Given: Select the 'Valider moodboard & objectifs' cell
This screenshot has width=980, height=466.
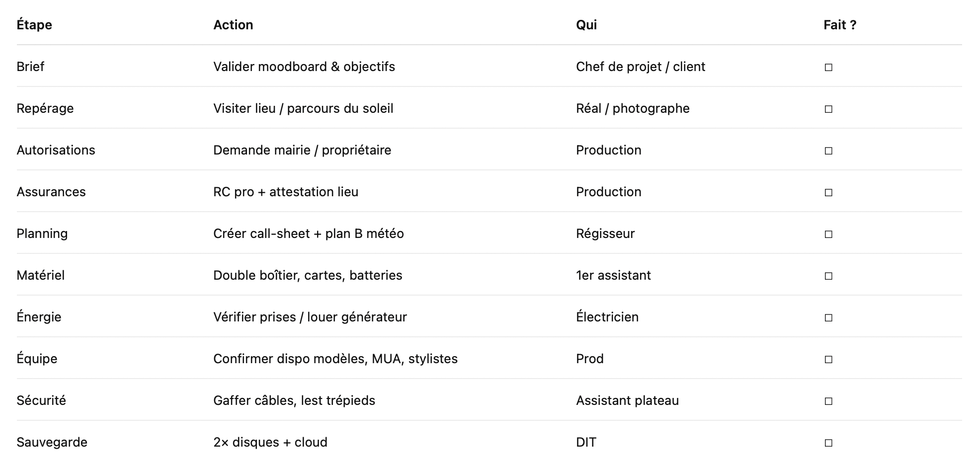Looking at the screenshot, I should tap(304, 67).
